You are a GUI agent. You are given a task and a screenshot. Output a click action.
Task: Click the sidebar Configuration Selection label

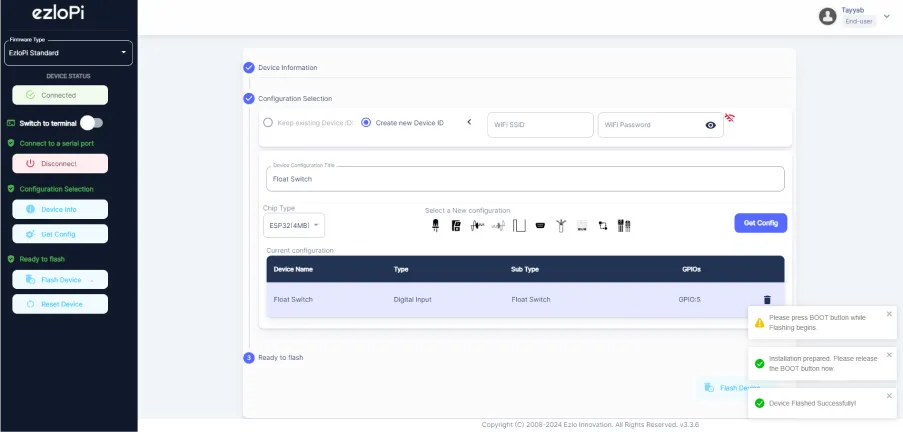(x=56, y=189)
